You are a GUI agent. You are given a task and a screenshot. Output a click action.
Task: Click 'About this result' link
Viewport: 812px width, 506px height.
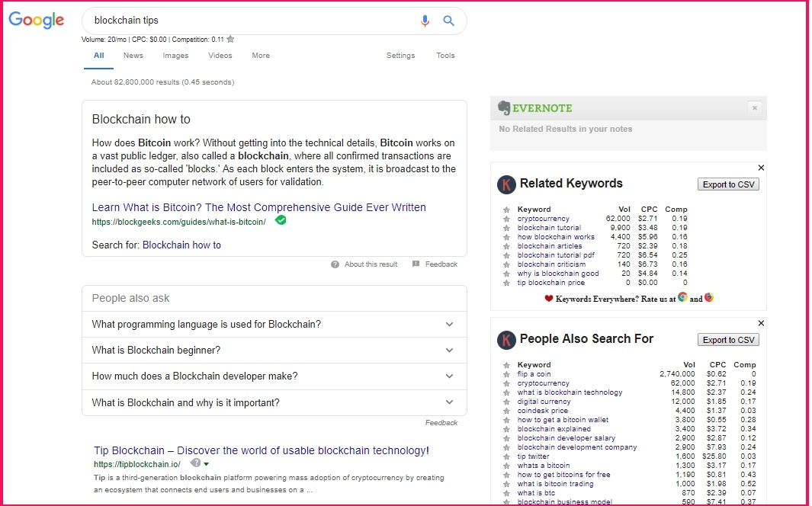click(x=371, y=264)
